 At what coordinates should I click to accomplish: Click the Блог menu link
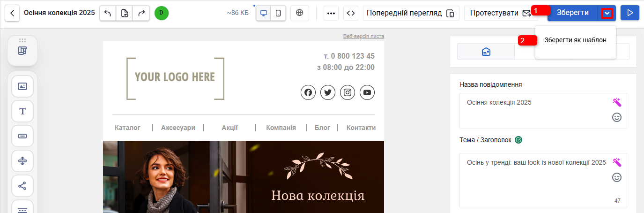[x=322, y=128]
